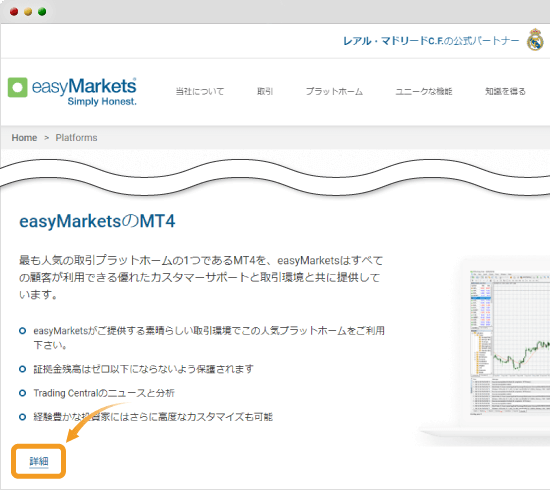Open the 取引 menu
This screenshot has height=490, width=550.
(265, 92)
